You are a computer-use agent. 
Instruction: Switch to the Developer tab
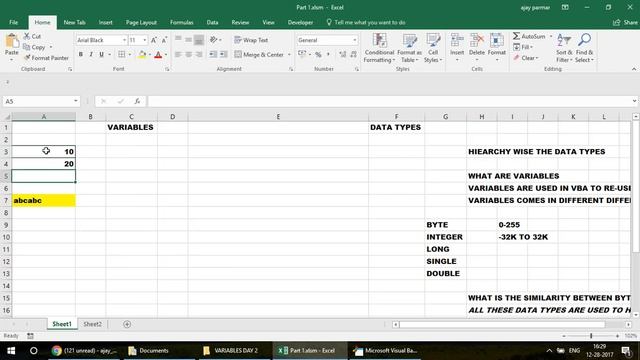tap(300, 22)
